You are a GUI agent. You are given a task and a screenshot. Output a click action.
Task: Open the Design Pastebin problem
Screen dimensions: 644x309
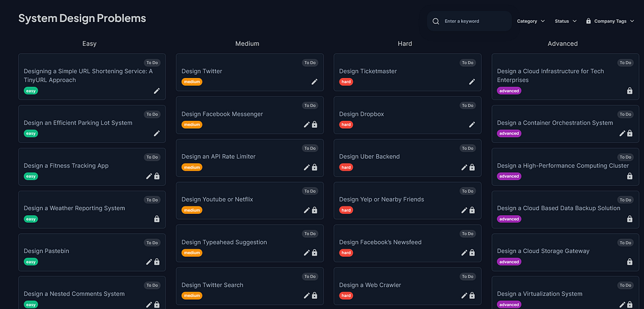92,252
